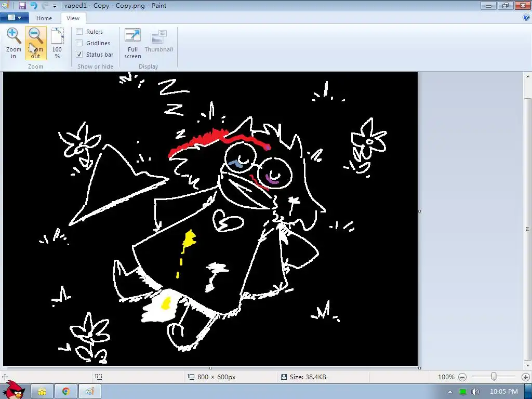Undo the last action in title bar
This screenshot has width=532, height=399.
click(34, 5)
